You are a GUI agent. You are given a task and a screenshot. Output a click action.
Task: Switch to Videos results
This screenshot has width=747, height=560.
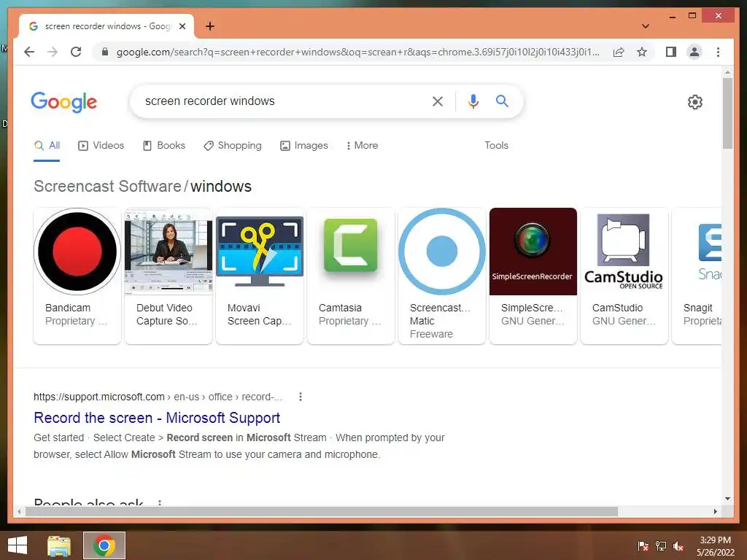(101, 146)
